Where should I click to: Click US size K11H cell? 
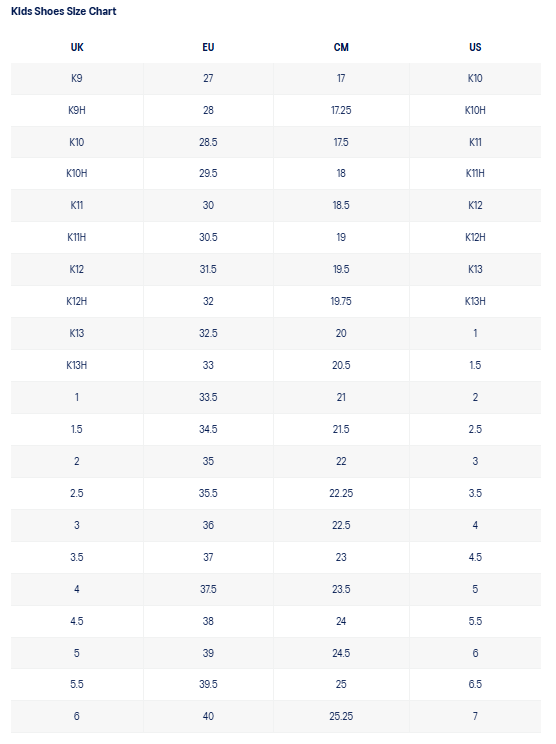tap(475, 173)
